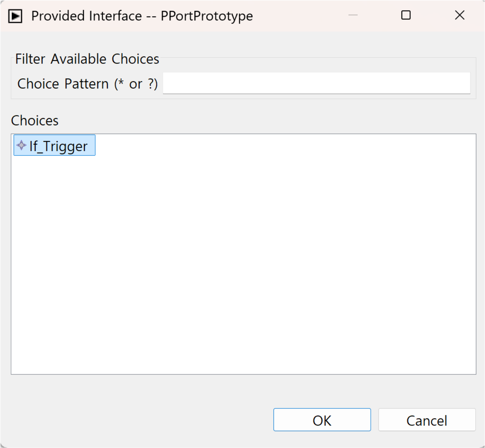Click the Filter Available Choices group title
Screen dimensions: 485x448
click(x=87, y=59)
